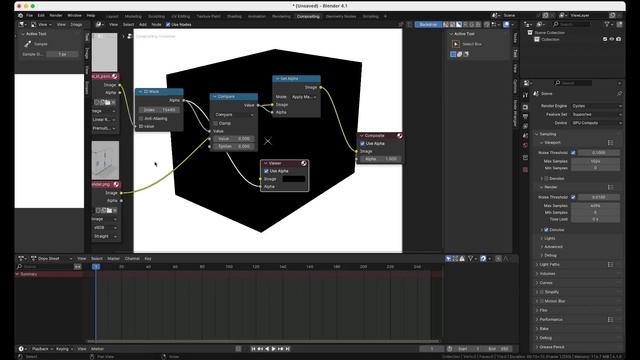This screenshot has height=360, width=640.
Task: Toggle Use Alpha on the Viewer node
Action: [267, 171]
